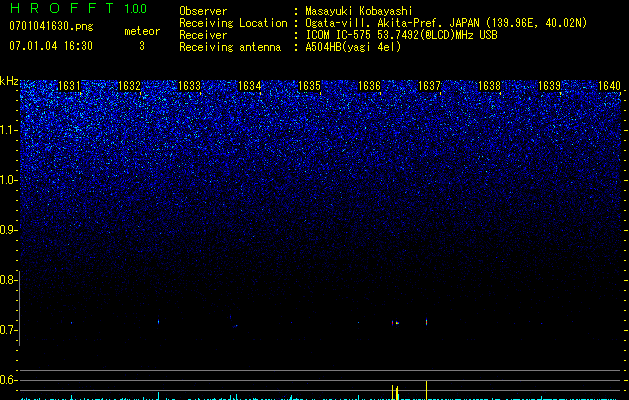Image resolution: width=629 pixels, height=400 pixels.
Task: Click the double meteor echo before 1637
Action: 395,323
